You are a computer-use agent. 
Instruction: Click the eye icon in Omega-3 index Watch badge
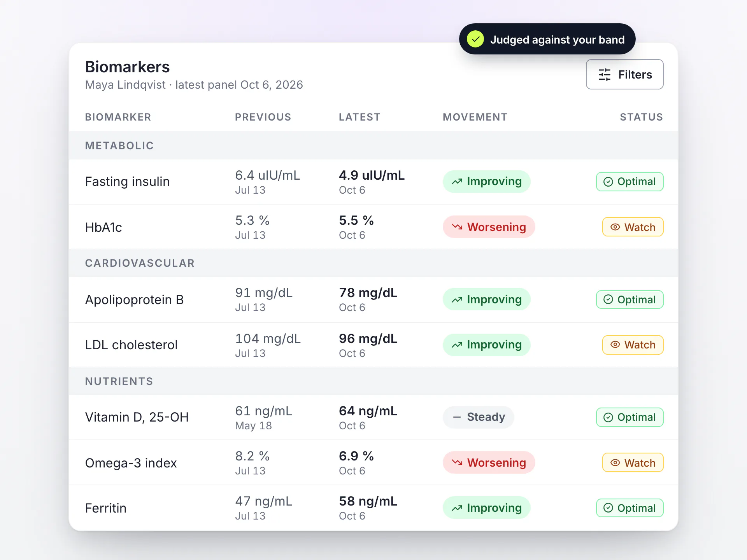coord(615,463)
